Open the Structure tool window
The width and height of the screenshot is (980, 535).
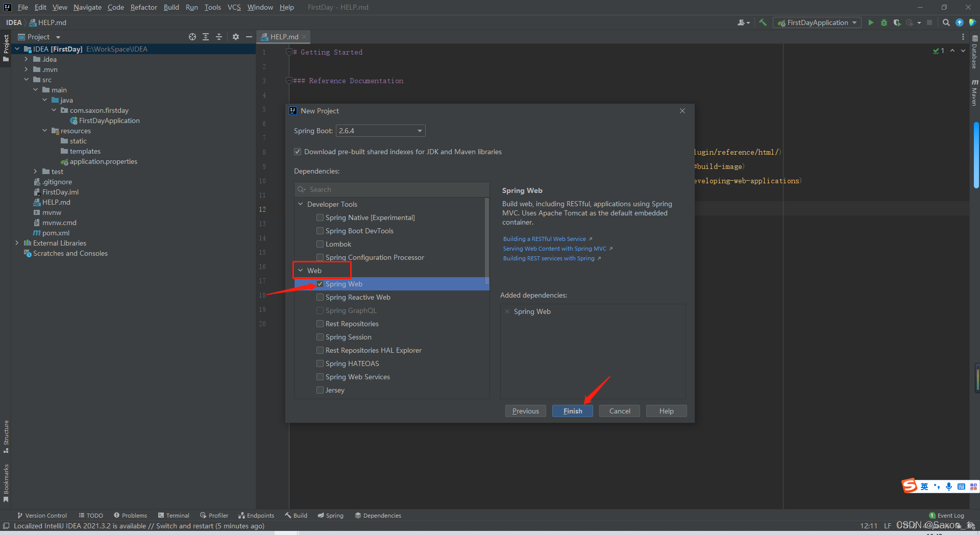(6, 436)
